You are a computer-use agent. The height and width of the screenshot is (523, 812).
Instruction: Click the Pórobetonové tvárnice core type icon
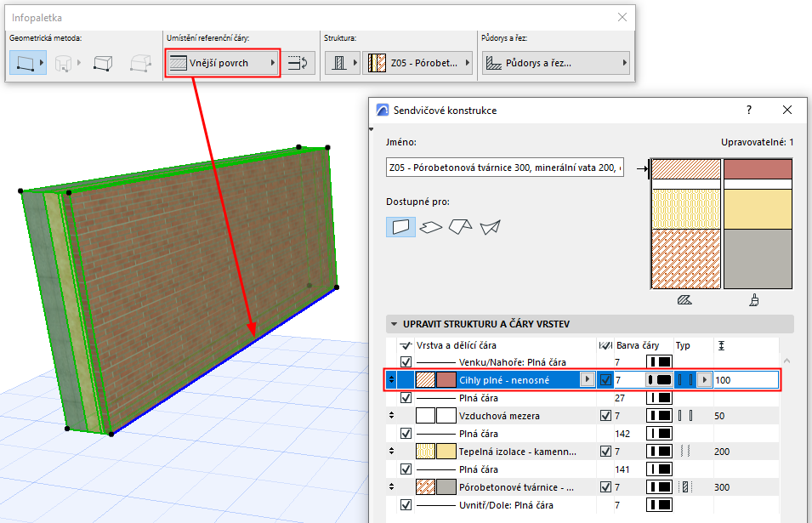pos(685,486)
